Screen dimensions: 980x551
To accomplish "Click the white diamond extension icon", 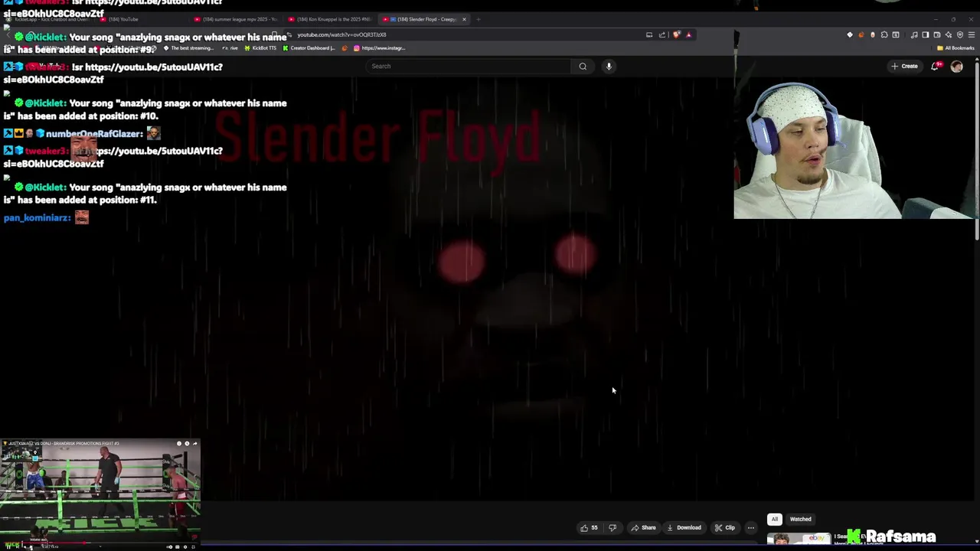I will (849, 34).
